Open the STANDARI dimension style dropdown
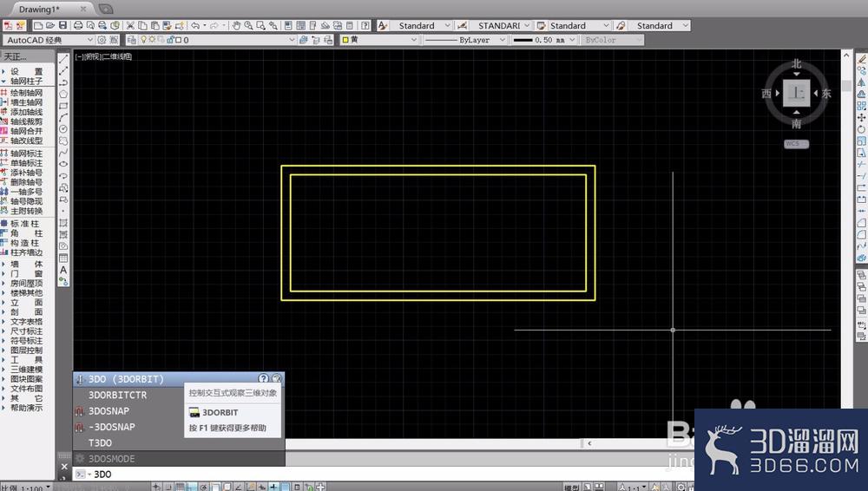 coord(527,25)
